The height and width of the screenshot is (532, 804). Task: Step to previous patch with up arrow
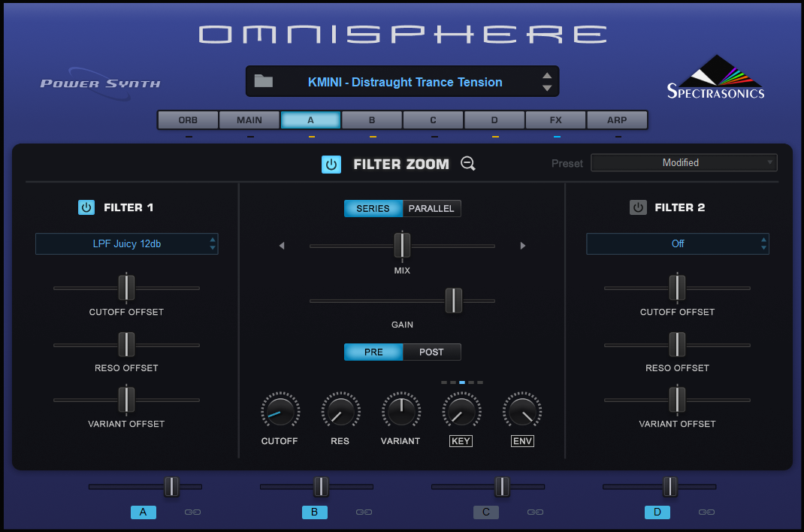click(x=547, y=75)
